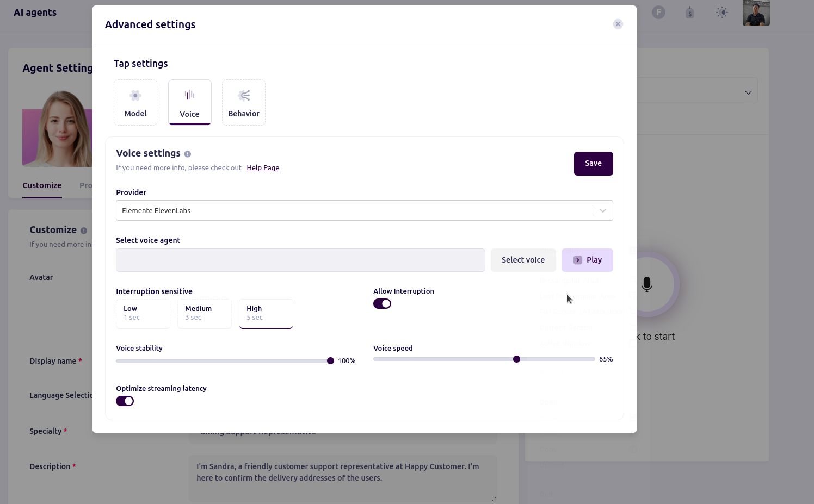This screenshot has width=814, height=504.
Task: Open the user profile avatar
Action: pyautogui.click(x=756, y=13)
